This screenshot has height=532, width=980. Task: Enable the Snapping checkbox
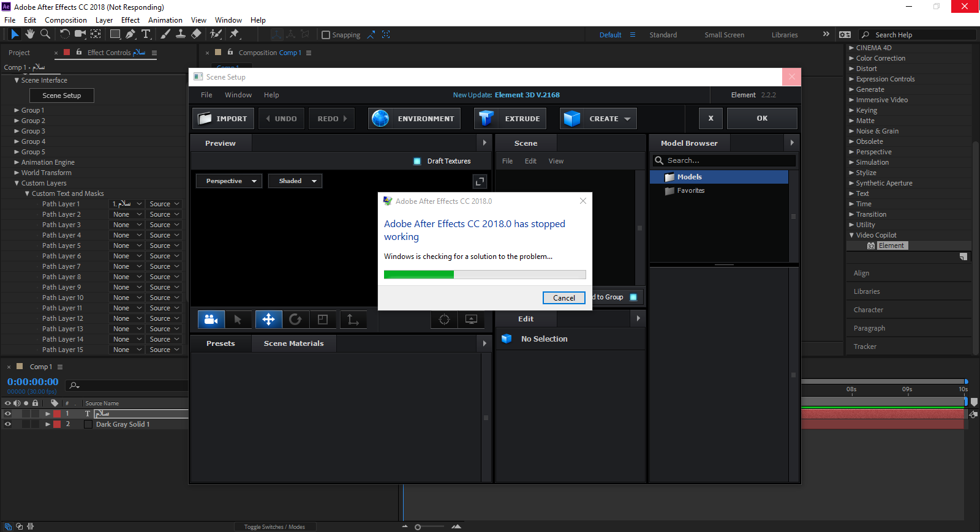point(326,35)
